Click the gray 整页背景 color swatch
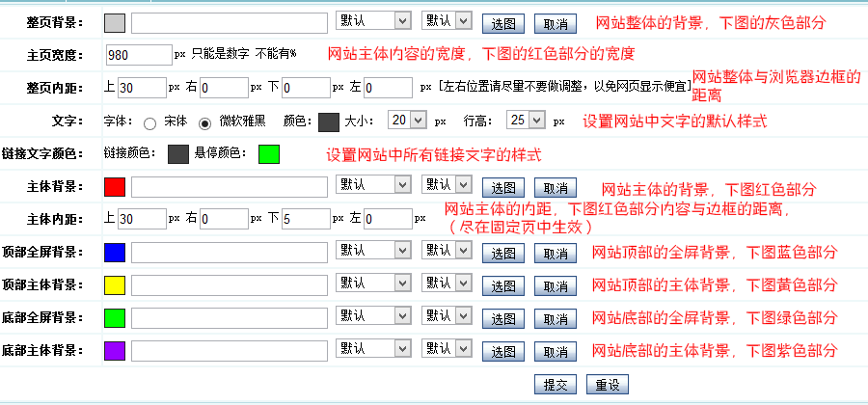Image resolution: width=868 pixels, height=405 pixels. [114, 22]
